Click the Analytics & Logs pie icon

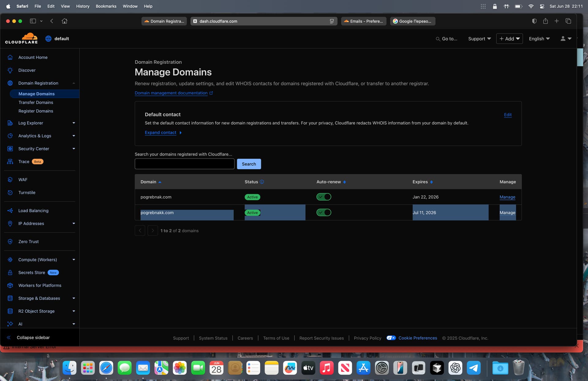(x=10, y=136)
